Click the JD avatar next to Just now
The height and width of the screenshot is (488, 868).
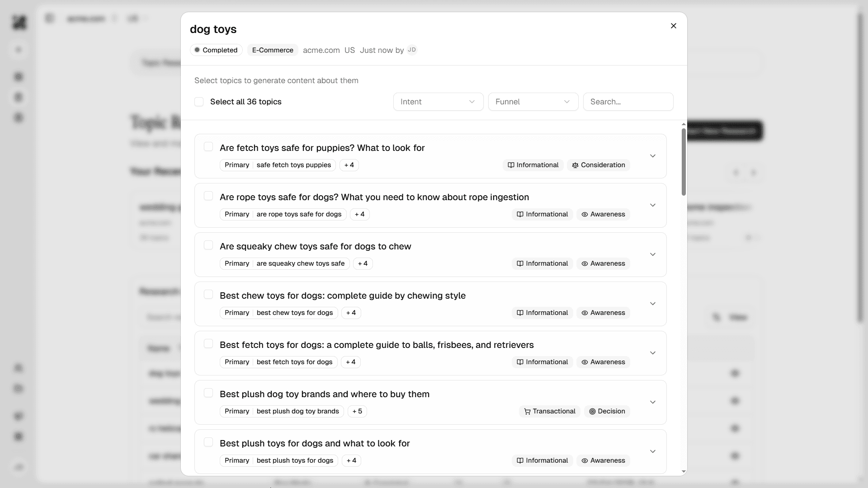(411, 50)
